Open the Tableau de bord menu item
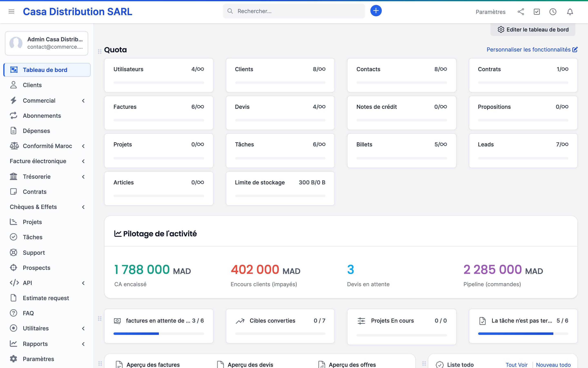This screenshot has height=368, width=588. [47, 70]
